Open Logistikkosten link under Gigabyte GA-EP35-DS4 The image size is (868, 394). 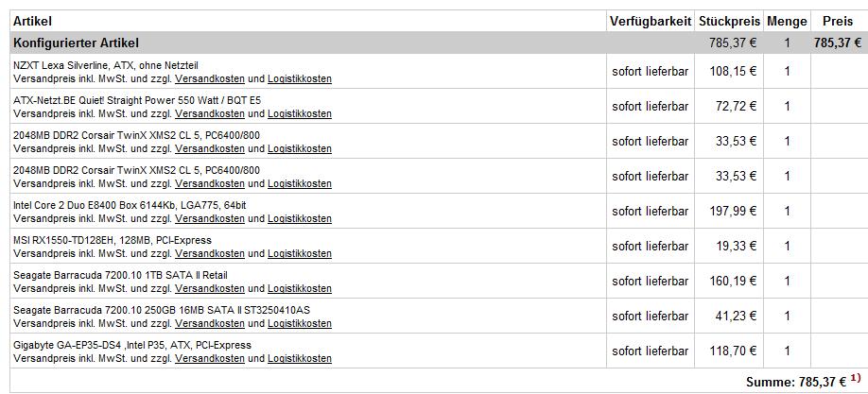(300, 358)
